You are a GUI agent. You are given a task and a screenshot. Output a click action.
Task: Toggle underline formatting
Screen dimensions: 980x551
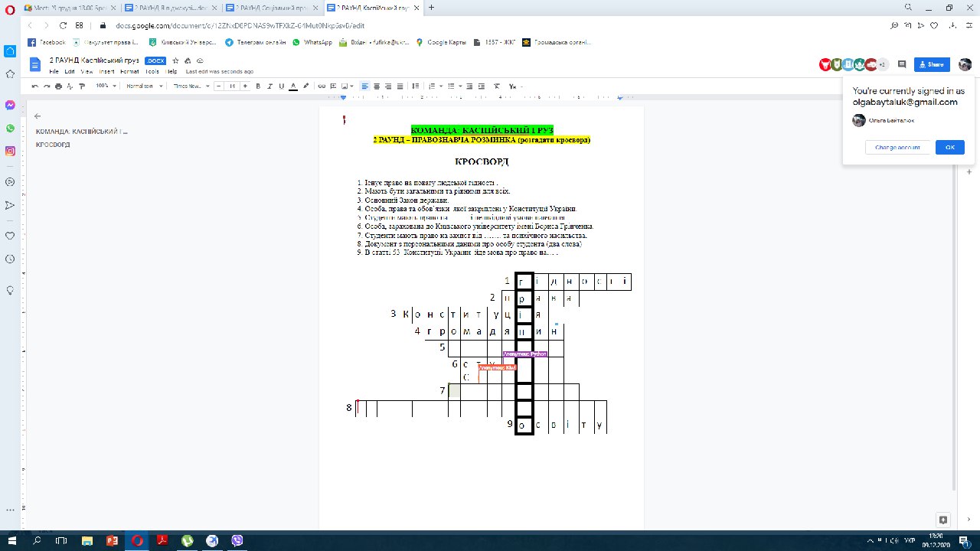(x=281, y=86)
